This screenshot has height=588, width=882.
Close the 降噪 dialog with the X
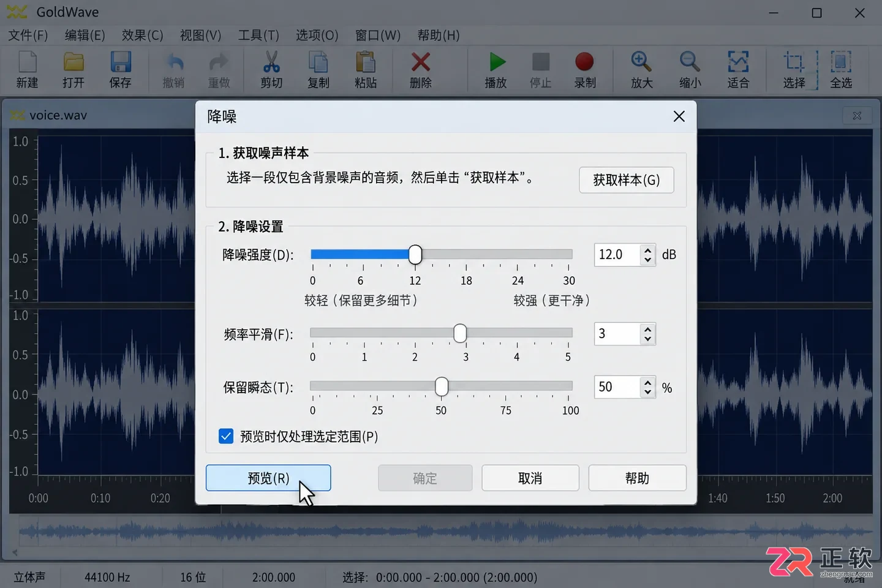(x=679, y=116)
